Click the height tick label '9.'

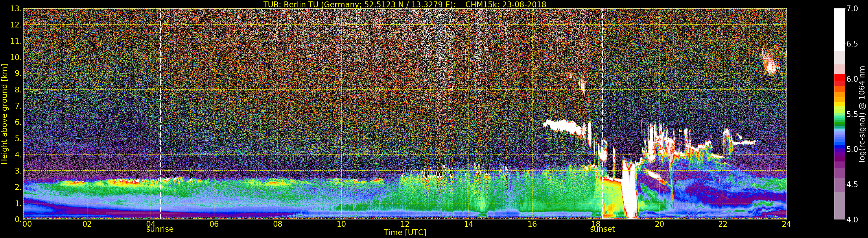(x=18, y=73)
